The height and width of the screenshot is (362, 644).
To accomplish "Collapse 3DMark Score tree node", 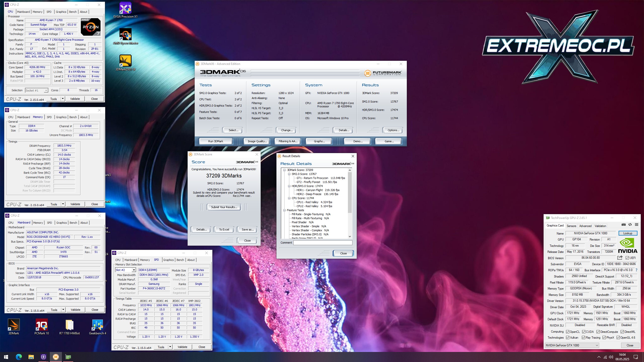I will coord(285,170).
